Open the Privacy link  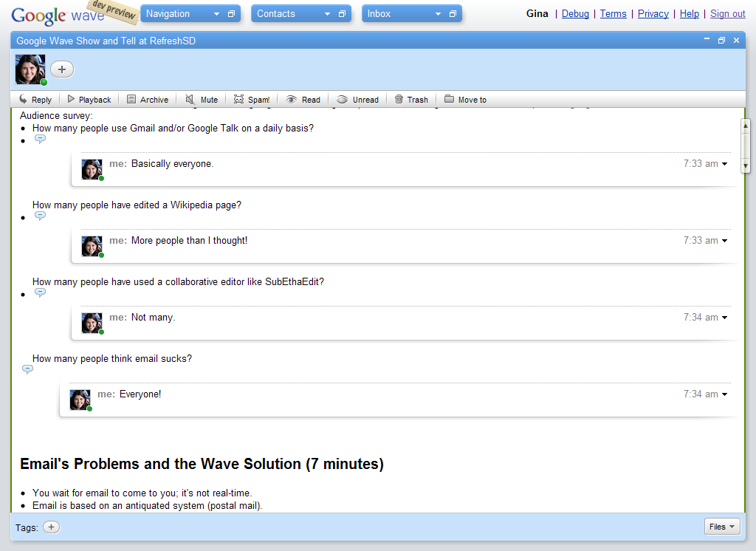[x=653, y=13]
